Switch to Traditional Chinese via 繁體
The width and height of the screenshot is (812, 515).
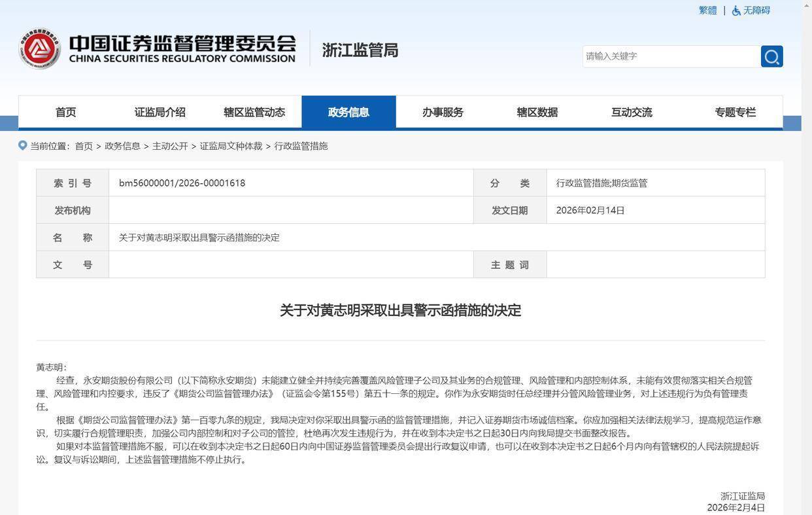pos(707,10)
